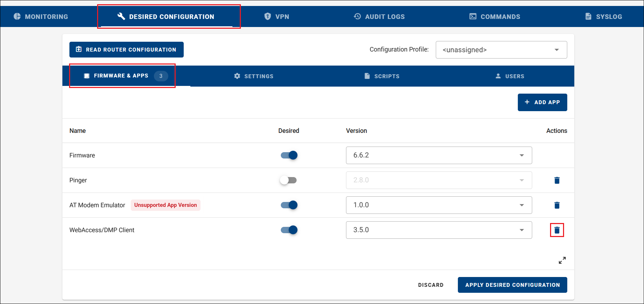Select the Firmware row name
This screenshot has height=304, width=644.
[82, 155]
